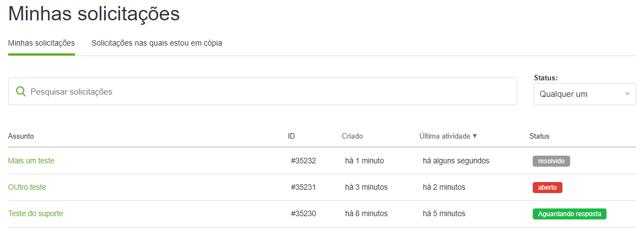644x231 pixels.
Task: Sort by the Última atividade column header
Action: click(445, 136)
